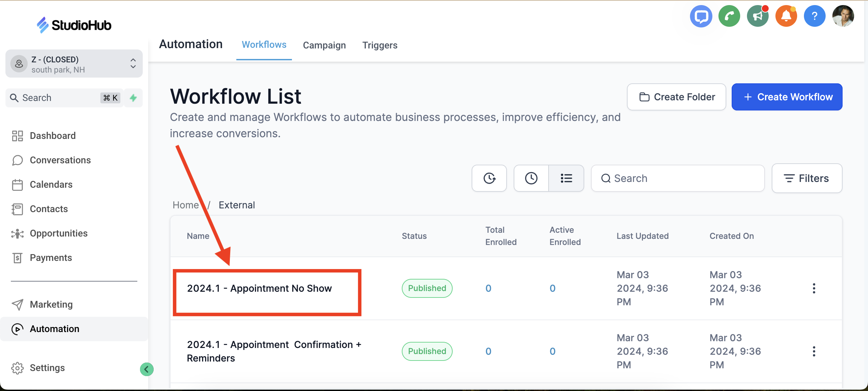Click the Create Folder button
This screenshot has width=868, height=391.
click(x=676, y=97)
